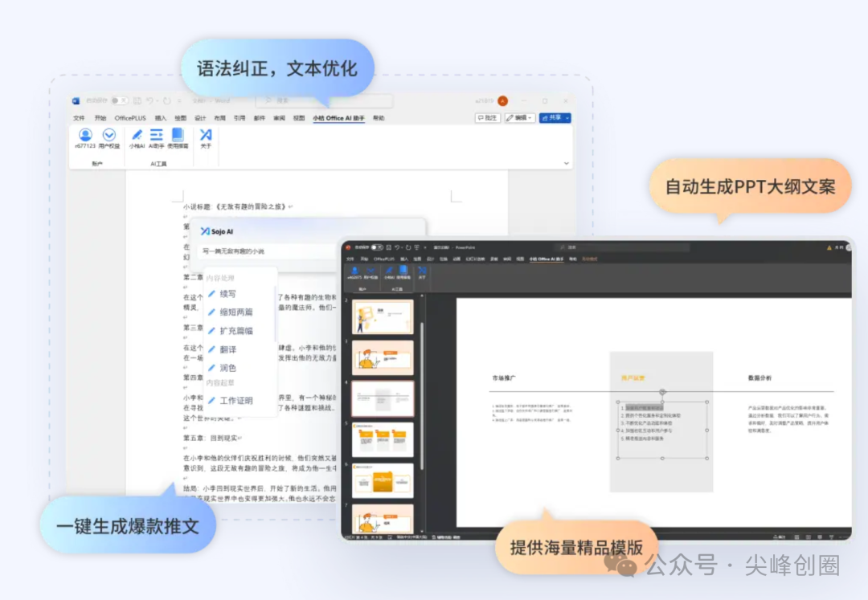Toggle AutoSave switch in Word
Screen dimensions: 868x600
pyautogui.click(x=119, y=100)
